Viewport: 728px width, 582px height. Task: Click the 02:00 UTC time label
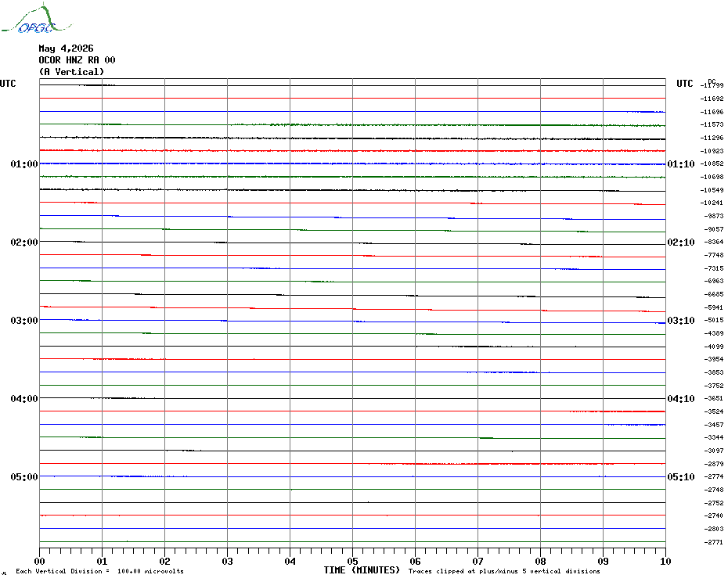click(x=24, y=242)
